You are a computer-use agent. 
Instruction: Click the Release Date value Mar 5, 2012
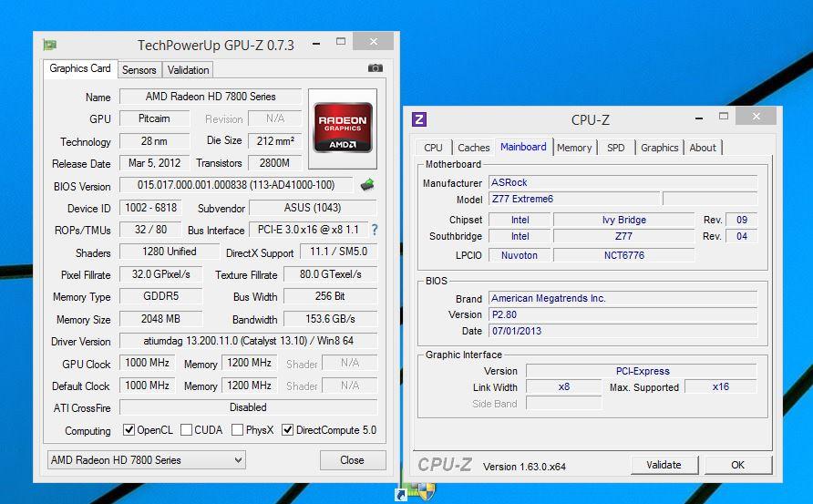click(155, 163)
